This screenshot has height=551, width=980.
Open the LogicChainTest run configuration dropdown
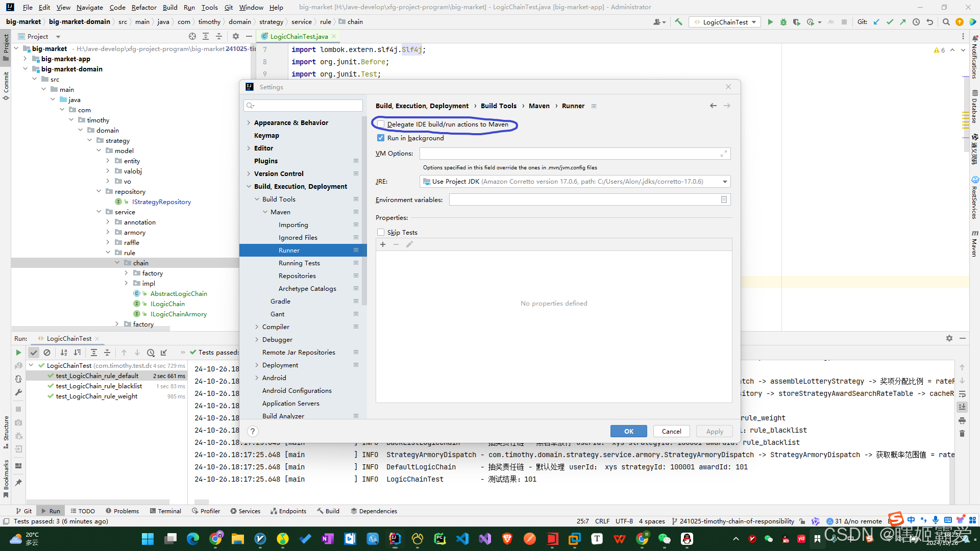click(x=725, y=22)
